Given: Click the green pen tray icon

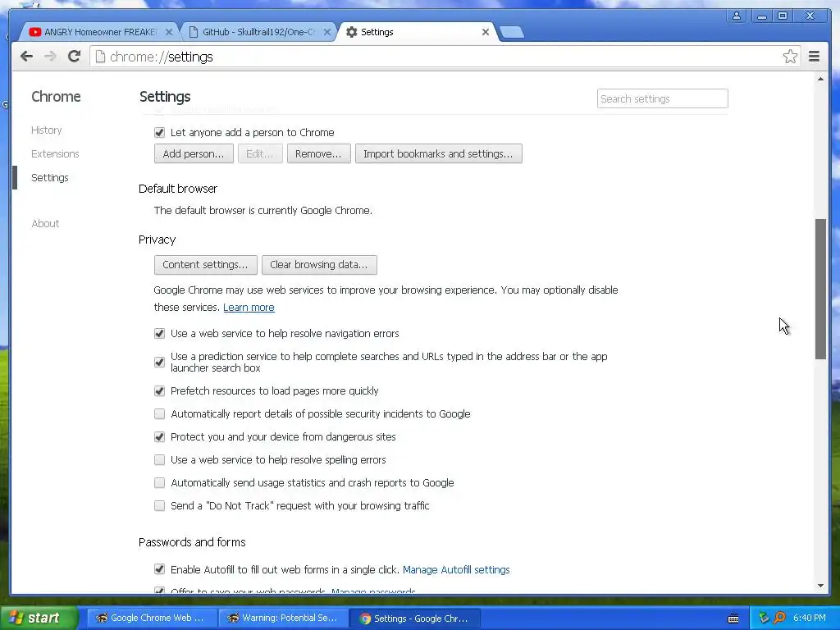Looking at the screenshot, I should click(764, 618).
